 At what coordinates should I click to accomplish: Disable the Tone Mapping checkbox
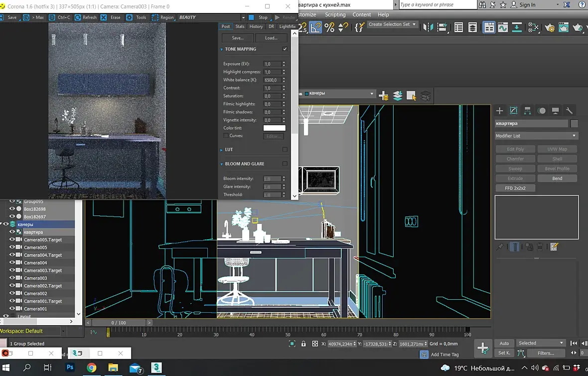click(x=285, y=49)
